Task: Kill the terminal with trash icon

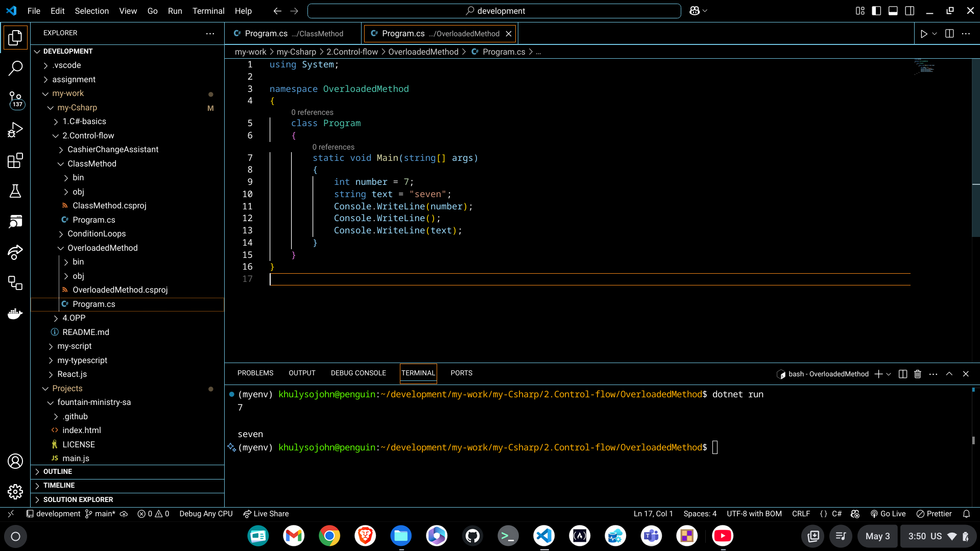Action: [918, 374]
